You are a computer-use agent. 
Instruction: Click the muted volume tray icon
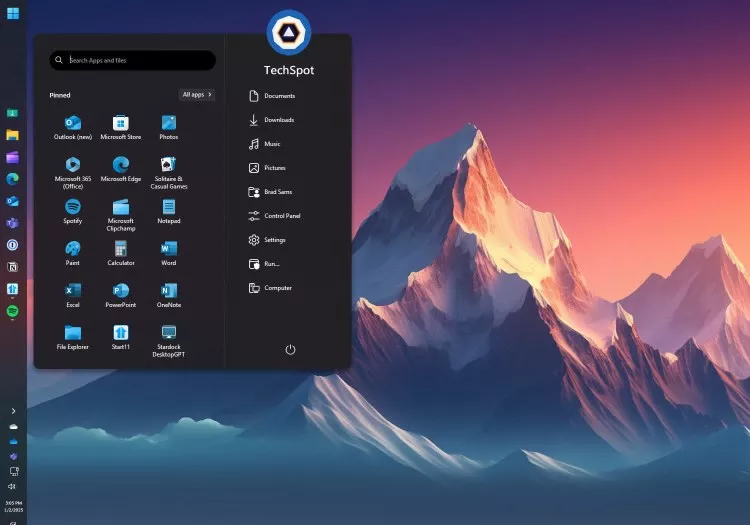(x=12, y=486)
